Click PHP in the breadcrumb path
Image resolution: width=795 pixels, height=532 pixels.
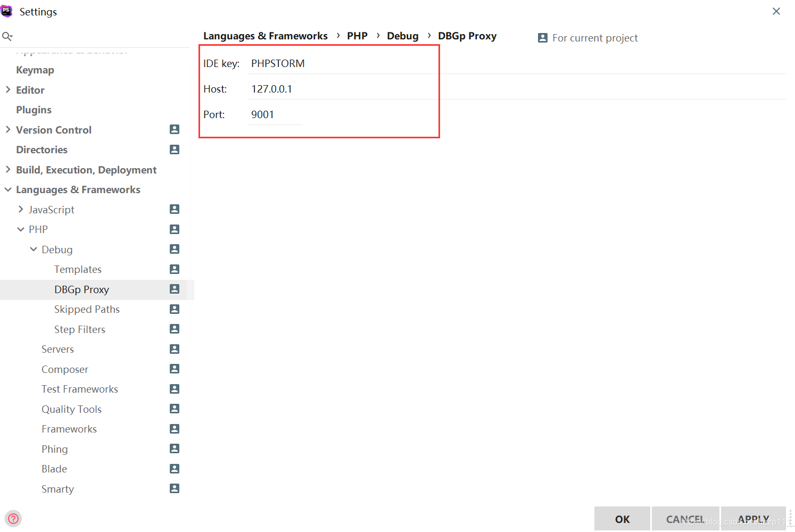(x=357, y=36)
